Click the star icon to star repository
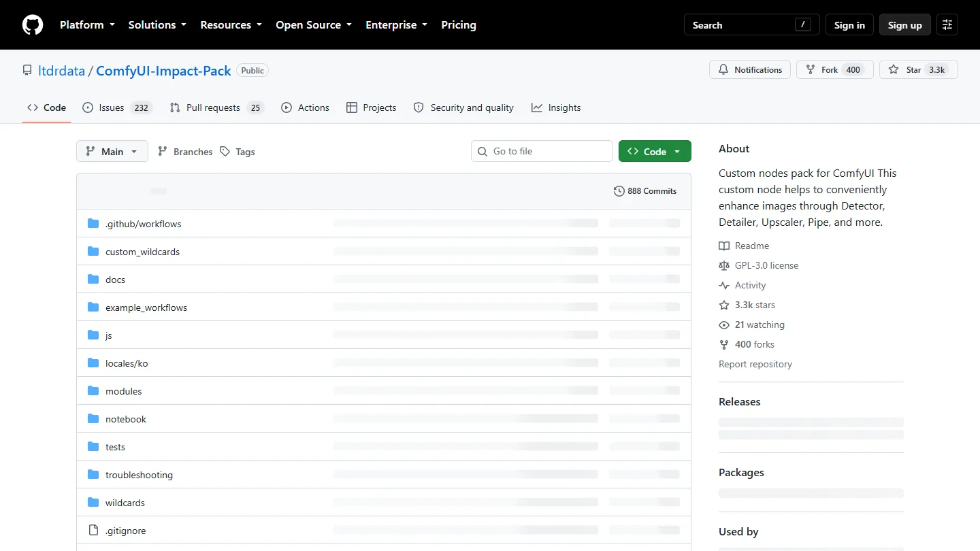980x551 pixels. point(894,70)
